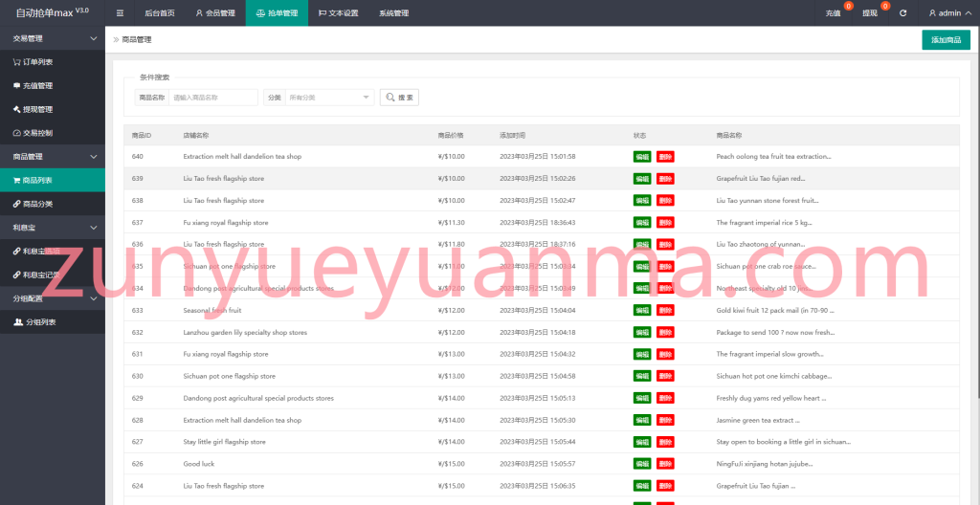Delete product 637
The width and height of the screenshot is (980, 505).
tap(665, 223)
